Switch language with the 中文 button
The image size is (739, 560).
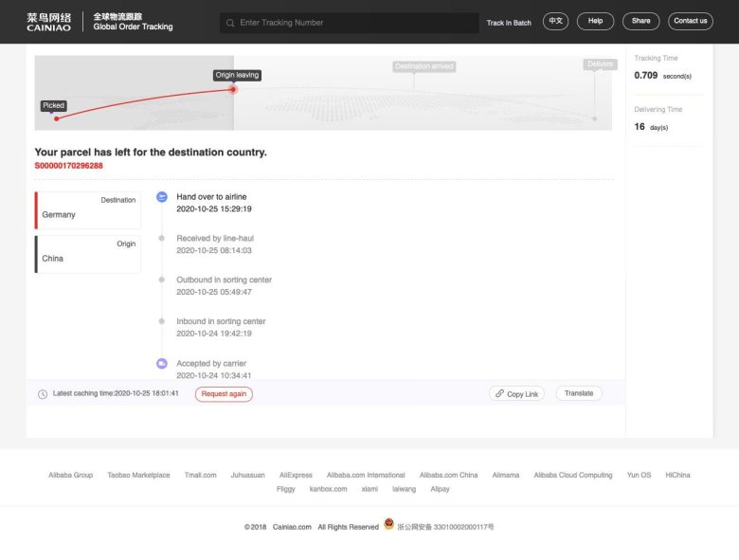[x=555, y=21]
